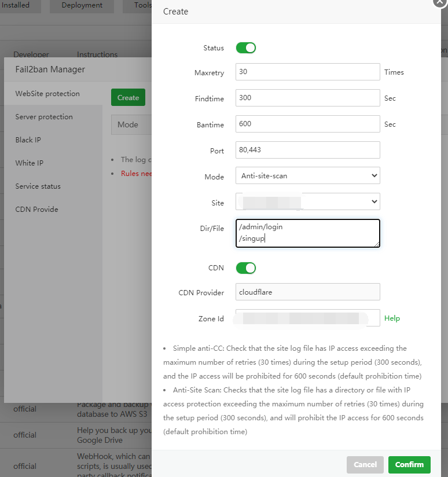View the Service status section
Viewport: 448px width, 477px height.
point(38,186)
